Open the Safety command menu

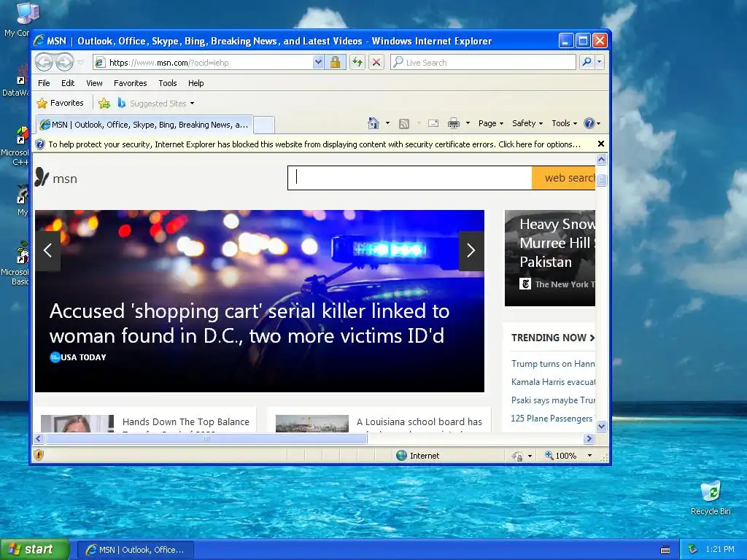(527, 123)
